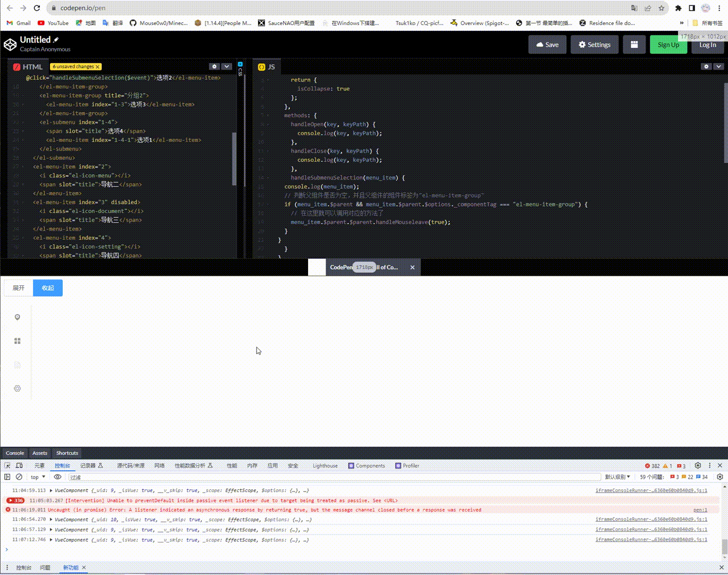Open the Vue Components DevTools tab
Viewport: 728px width, 575px height.
(367, 466)
